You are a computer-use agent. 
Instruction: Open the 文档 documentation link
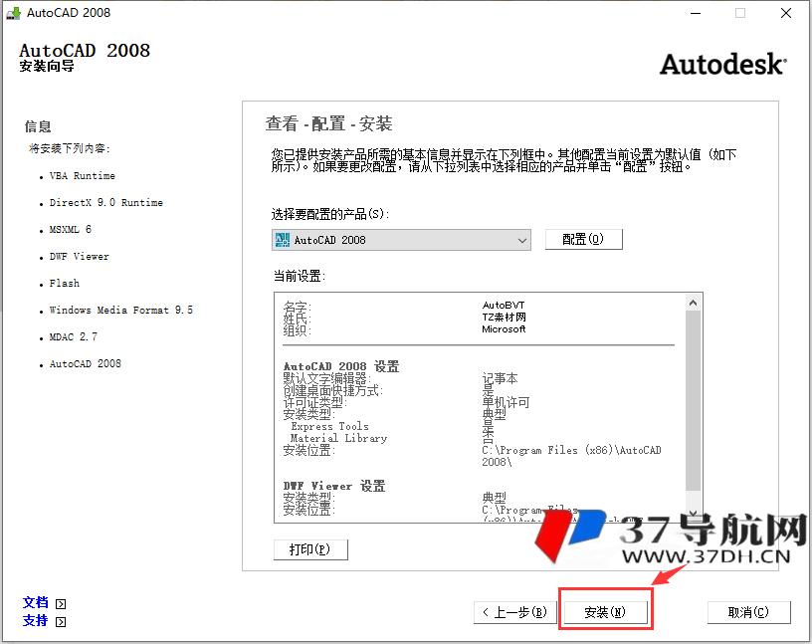(x=36, y=602)
